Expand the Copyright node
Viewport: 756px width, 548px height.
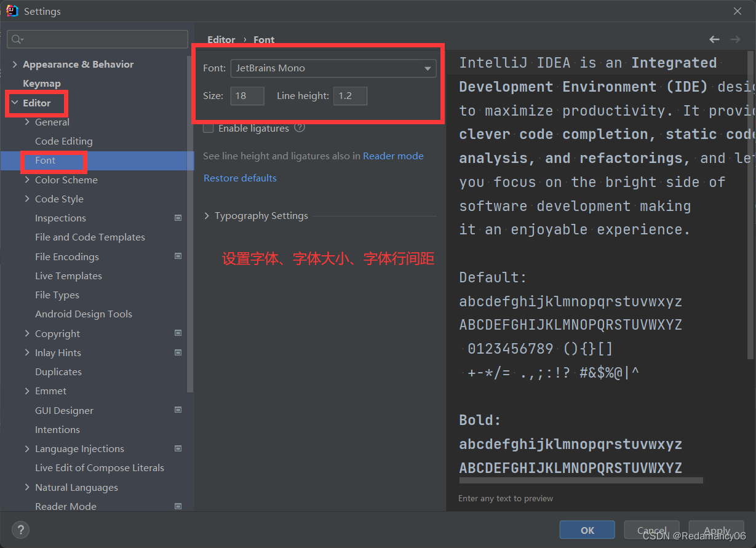[x=27, y=333]
